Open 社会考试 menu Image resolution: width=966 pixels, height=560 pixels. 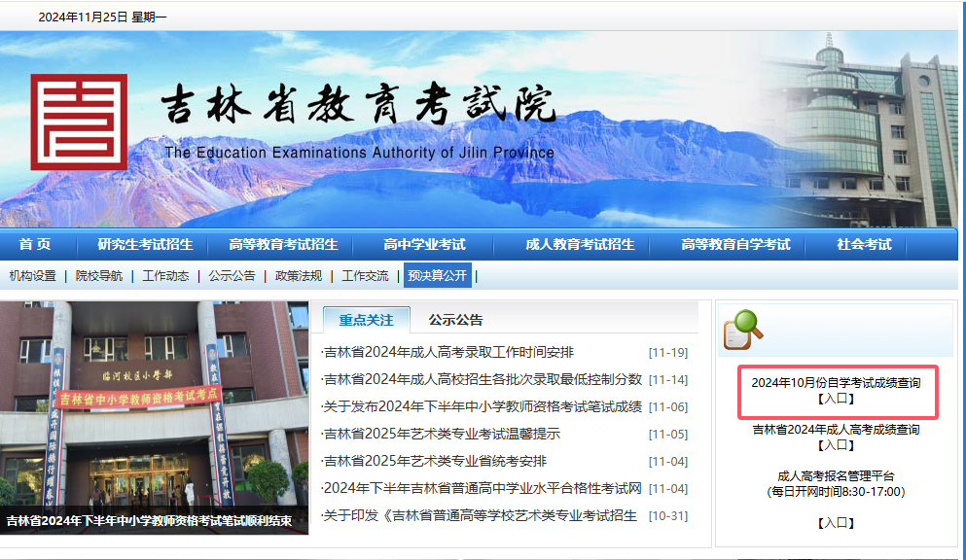click(x=864, y=244)
